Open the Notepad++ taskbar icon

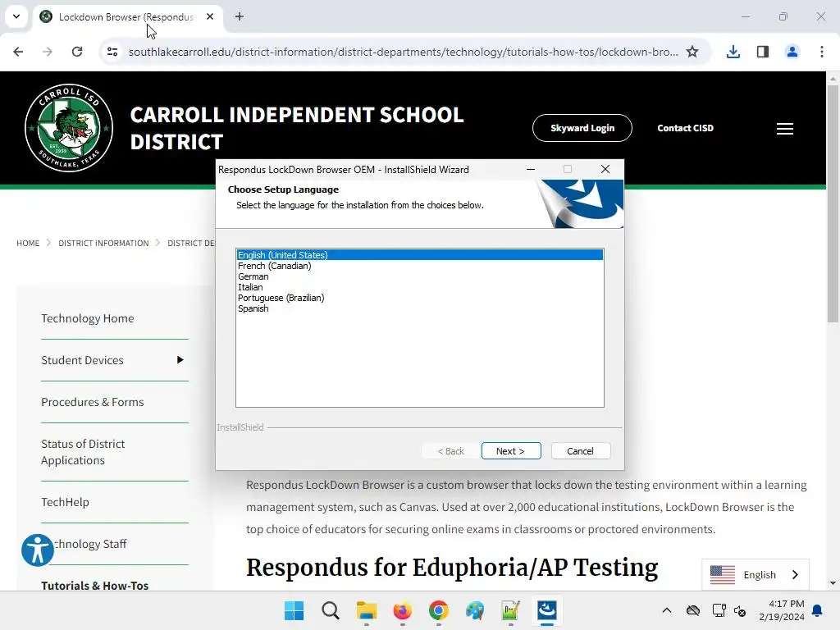point(510,610)
